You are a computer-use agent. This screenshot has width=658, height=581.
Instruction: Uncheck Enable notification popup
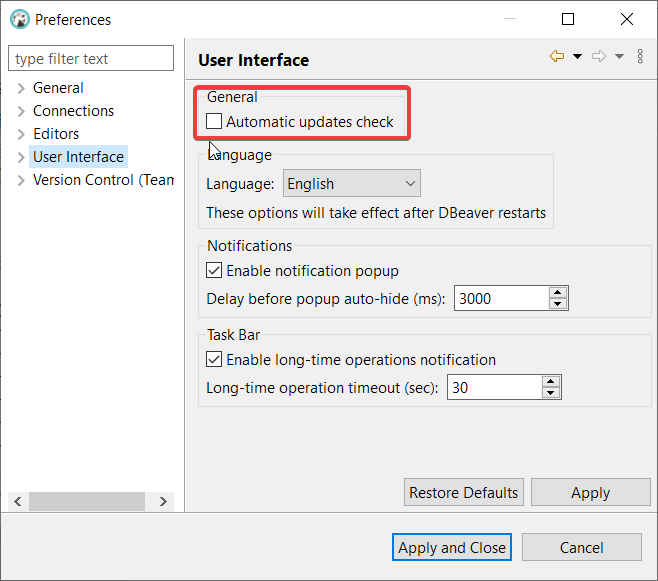click(214, 270)
